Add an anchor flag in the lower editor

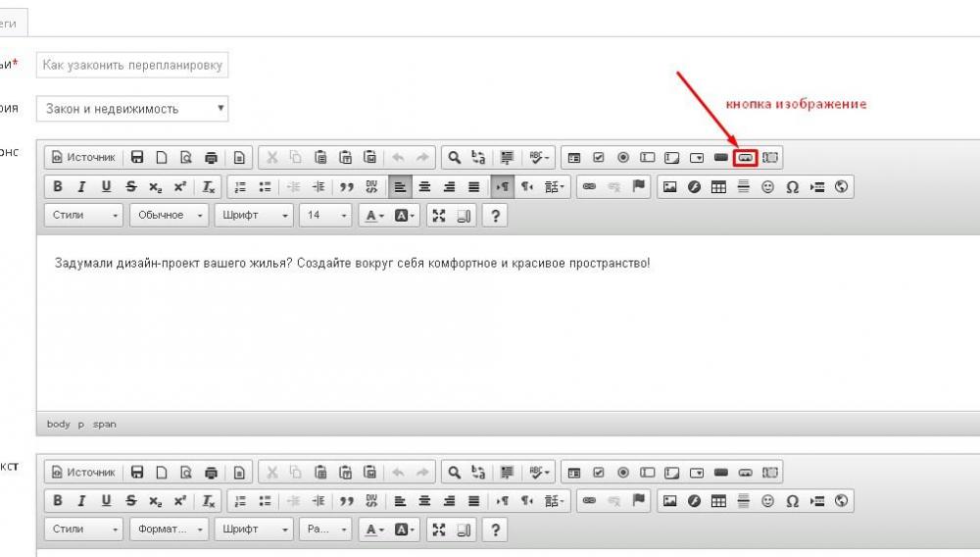(639, 500)
